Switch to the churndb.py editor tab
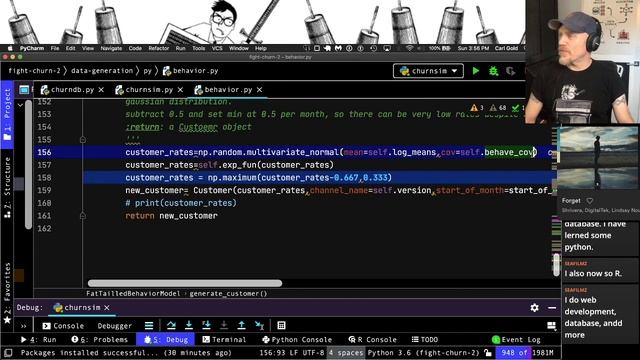640x360 pixels. tap(72, 89)
